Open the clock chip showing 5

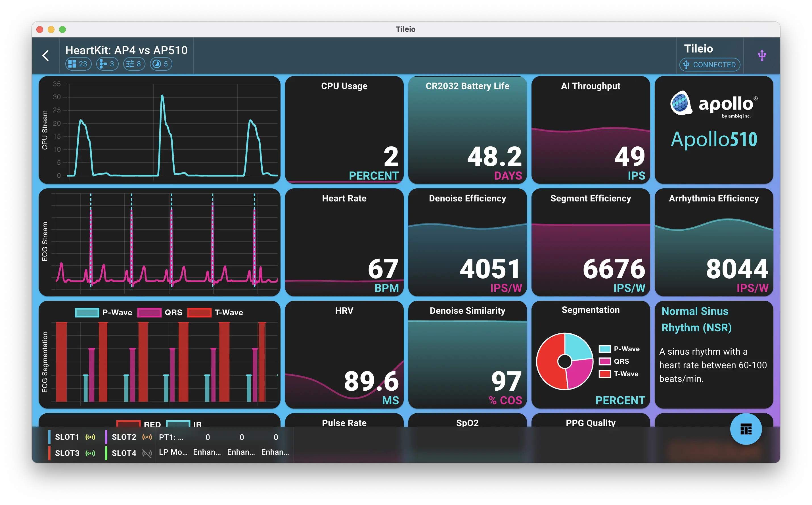[161, 64]
